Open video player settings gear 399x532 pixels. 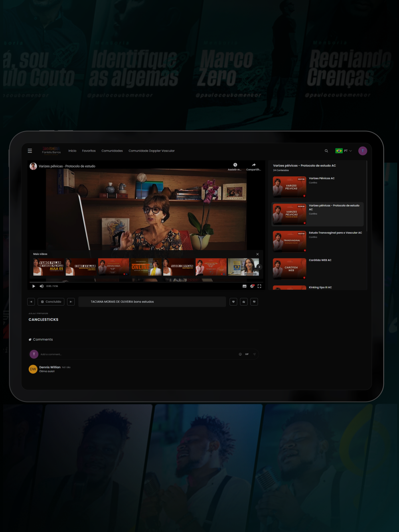[252, 286]
